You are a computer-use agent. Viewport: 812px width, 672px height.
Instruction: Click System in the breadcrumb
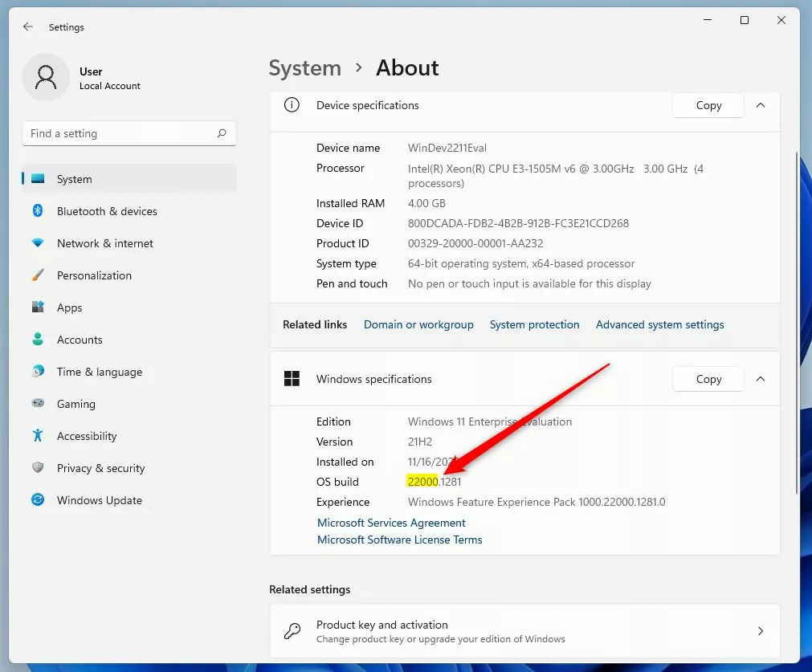305,68
